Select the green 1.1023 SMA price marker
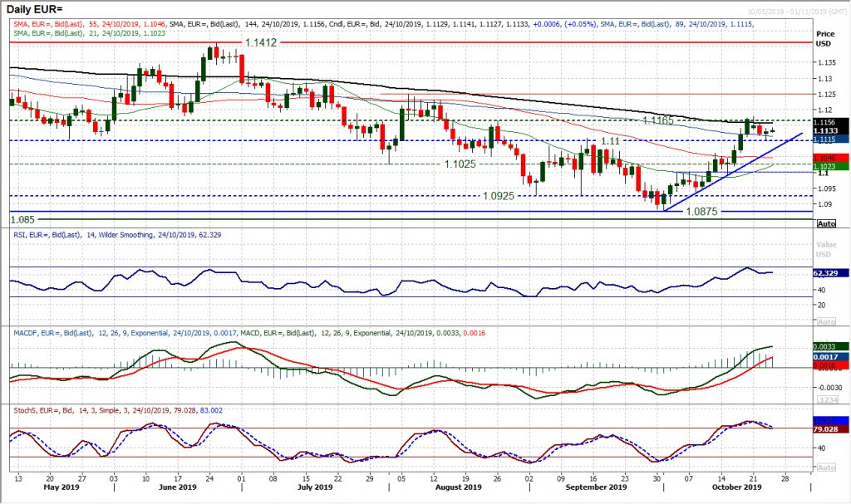 tap(824, 166)
